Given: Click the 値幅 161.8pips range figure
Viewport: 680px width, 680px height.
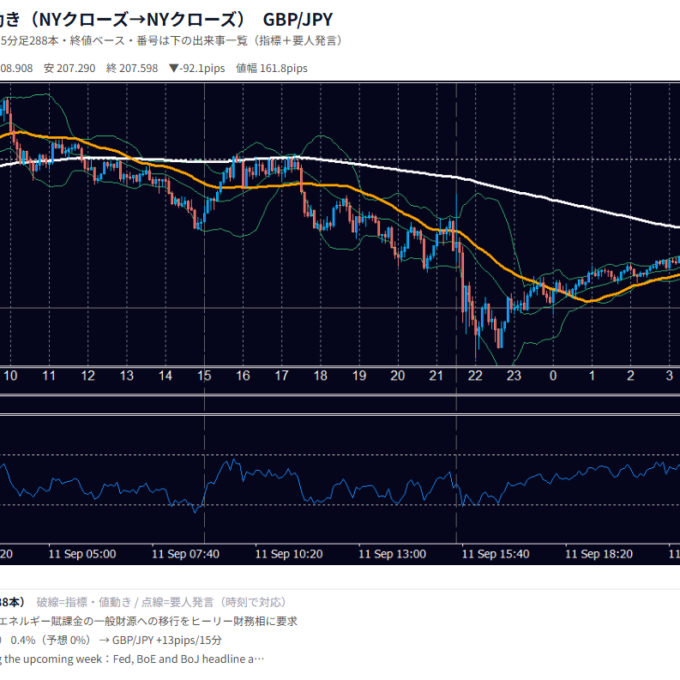Looking at the screenshot, I should (x=271, y=69).
